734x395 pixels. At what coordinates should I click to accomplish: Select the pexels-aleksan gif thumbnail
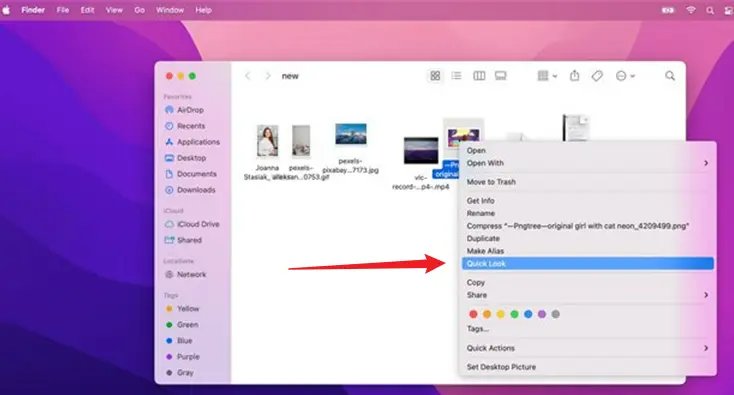pos(301,141)
